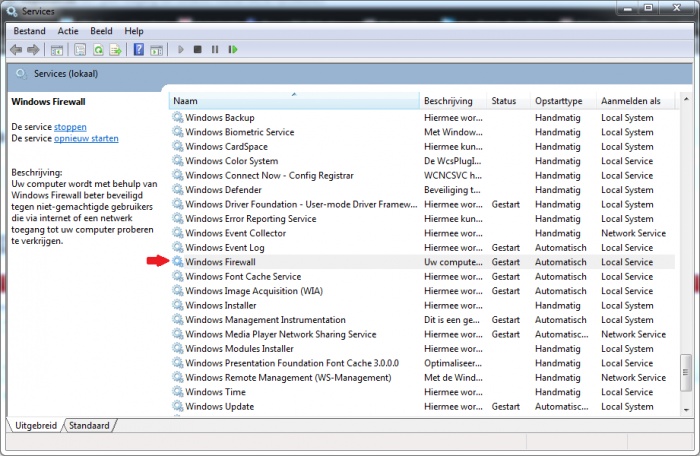Screen dimensions: 700x456
Task: Click the vertical scrollbar thumb
Action: tap(686, 372)
